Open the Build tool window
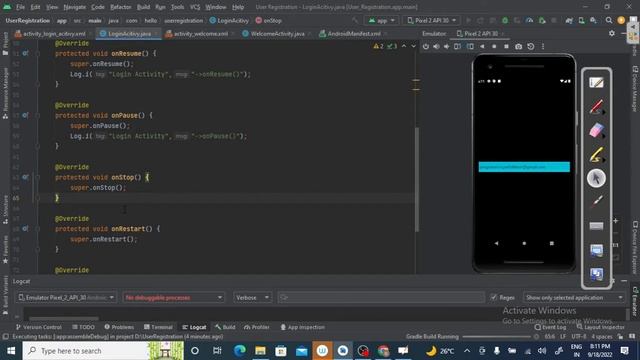Image resolution: width=640 pixels, height=360 pixels. tap(225, 327)
